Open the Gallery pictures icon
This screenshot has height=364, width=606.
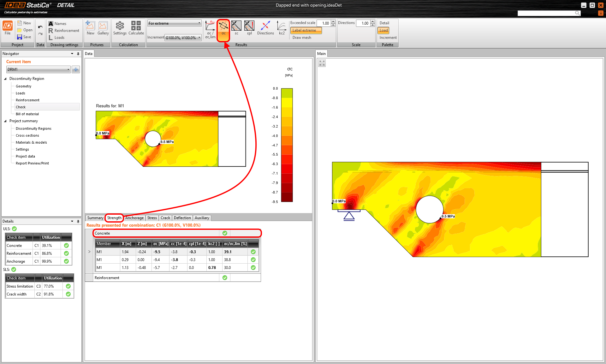(x=103, y=28)
